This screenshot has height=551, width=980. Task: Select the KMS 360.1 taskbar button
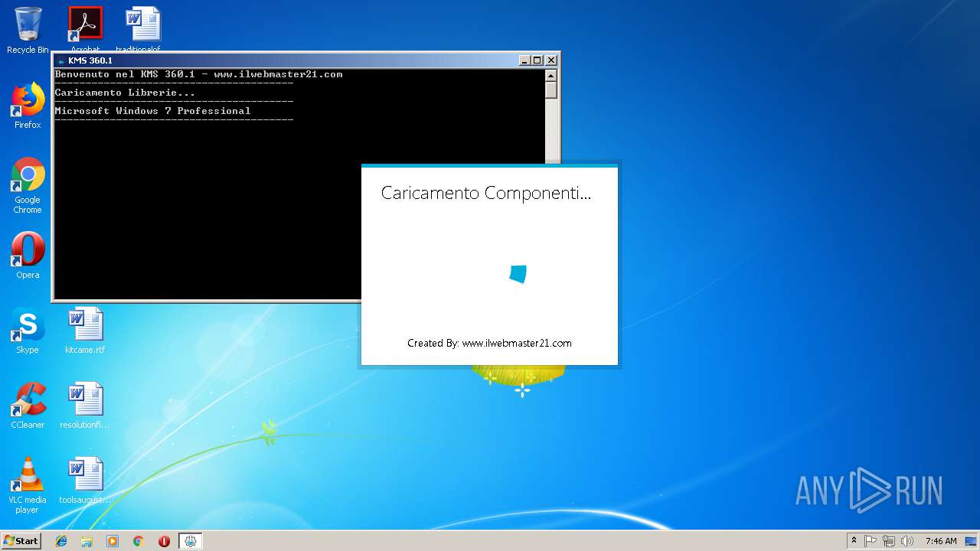tap(191, 541)
